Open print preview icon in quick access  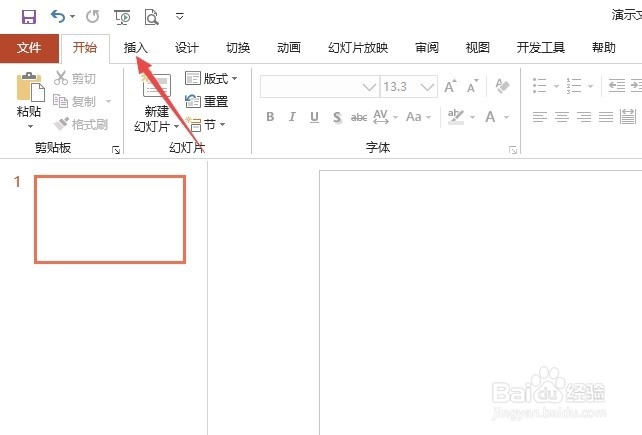151,17
